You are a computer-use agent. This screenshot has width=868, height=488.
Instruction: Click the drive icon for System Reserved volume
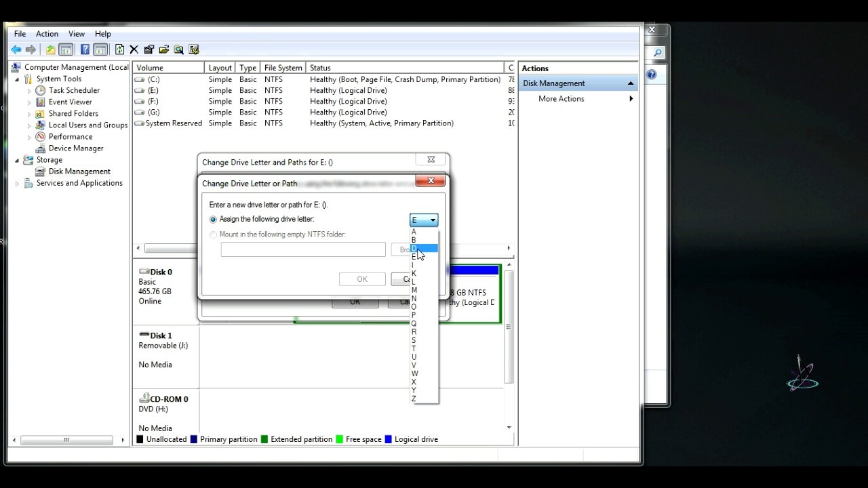pyautogui.click(x=140, y=123)
